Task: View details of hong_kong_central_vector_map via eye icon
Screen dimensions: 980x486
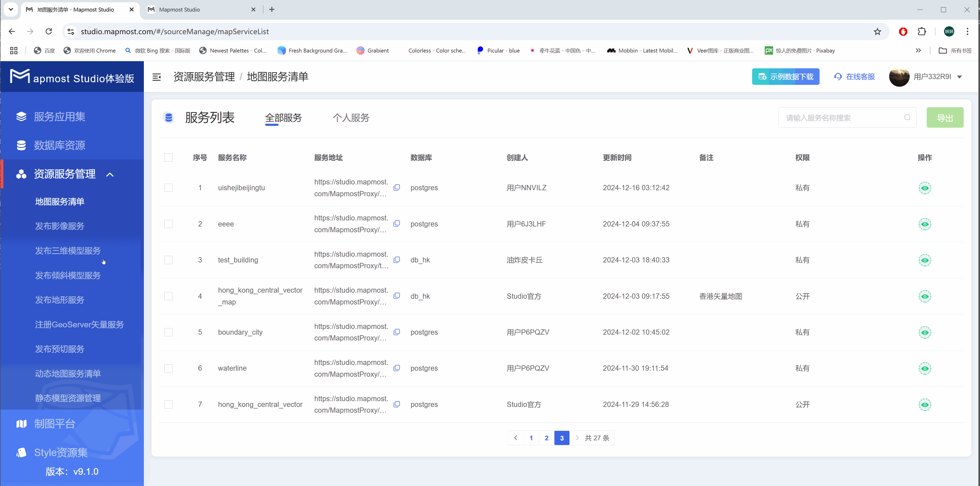Action: click(x=925, y=296)
